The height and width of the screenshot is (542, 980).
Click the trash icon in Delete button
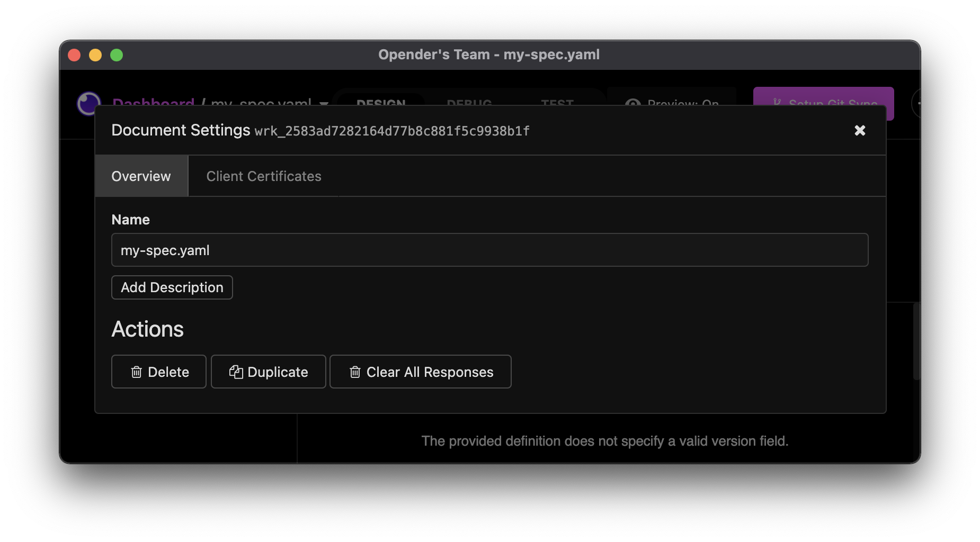coord(137,372)
